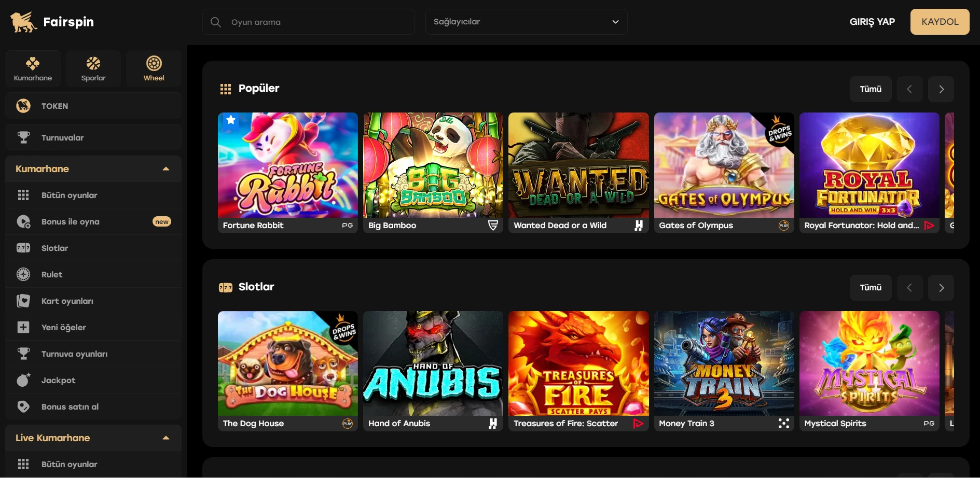Click provider icon on Hand of Anubis

493,424
